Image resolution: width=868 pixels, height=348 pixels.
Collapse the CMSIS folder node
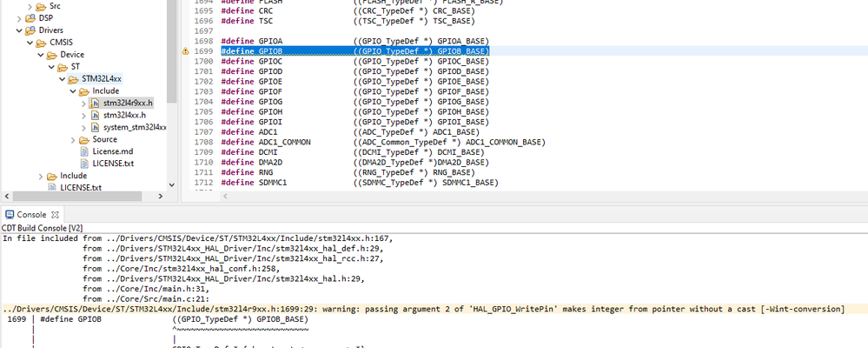[30, 43]
